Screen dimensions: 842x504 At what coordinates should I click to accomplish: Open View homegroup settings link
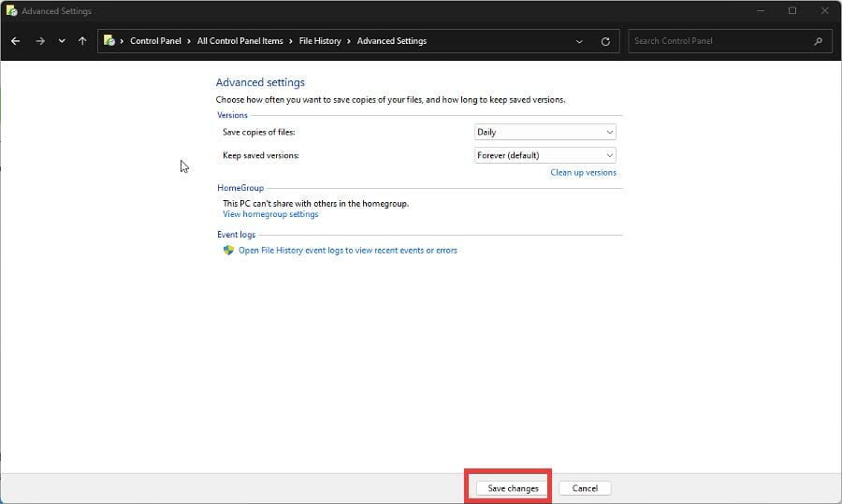coord(270,214)
